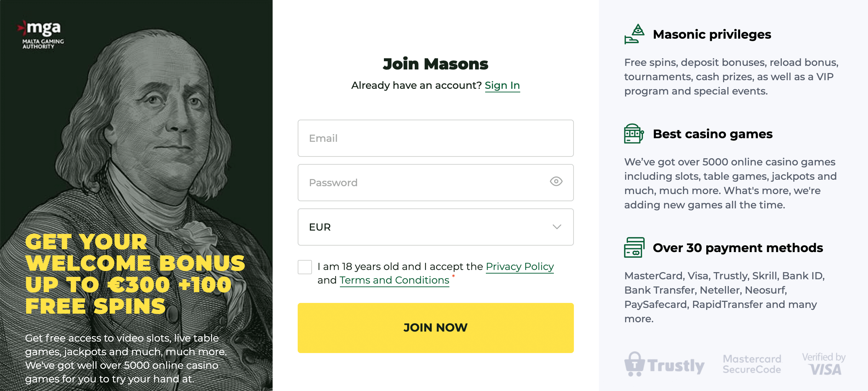Open the Sign In page
The width and height of the screenshot is (868, 391).
502,85
